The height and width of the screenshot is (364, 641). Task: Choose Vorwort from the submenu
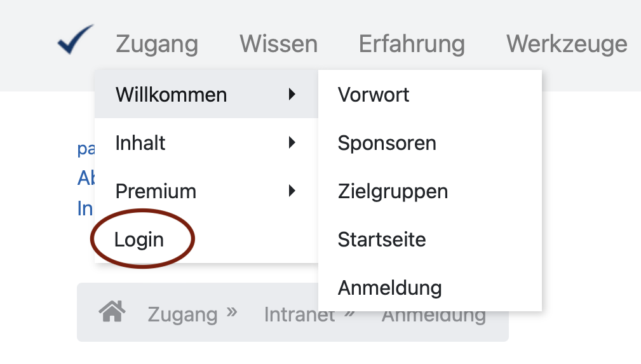tap(374, 95)
